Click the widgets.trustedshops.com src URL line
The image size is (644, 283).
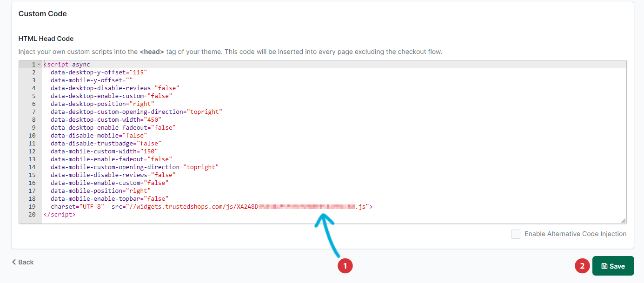coord(212,206)
